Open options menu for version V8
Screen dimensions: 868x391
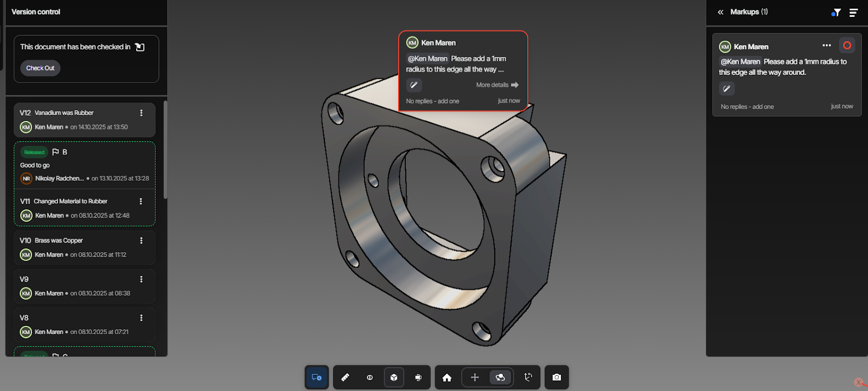[141, 318]
